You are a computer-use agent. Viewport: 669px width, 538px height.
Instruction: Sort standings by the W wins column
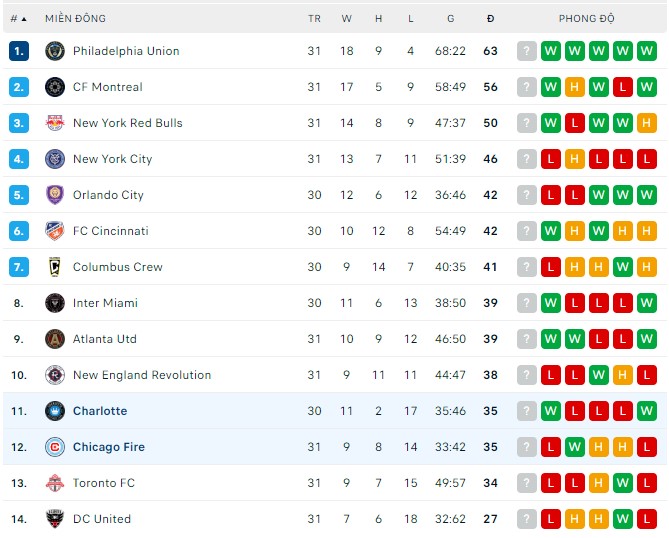346,18
